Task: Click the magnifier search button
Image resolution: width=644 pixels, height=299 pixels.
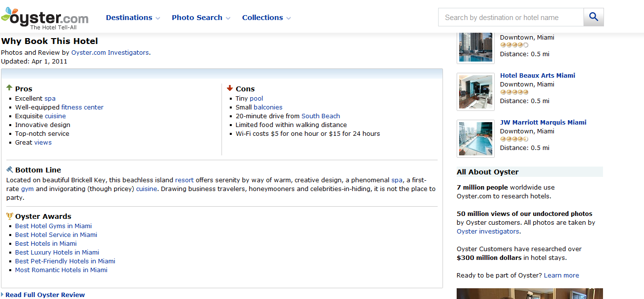Action: pos(594,17)
